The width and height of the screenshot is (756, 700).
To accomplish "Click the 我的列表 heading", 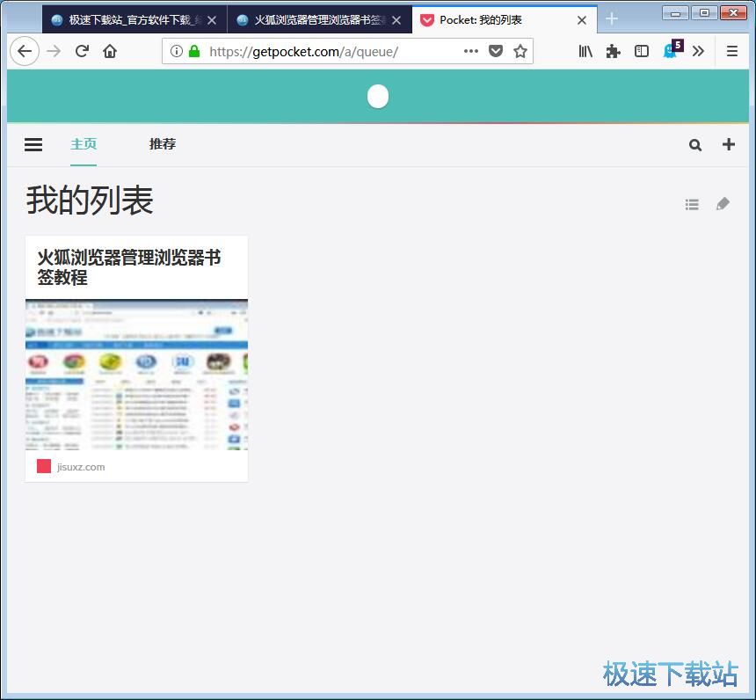I will coord(90,201).
